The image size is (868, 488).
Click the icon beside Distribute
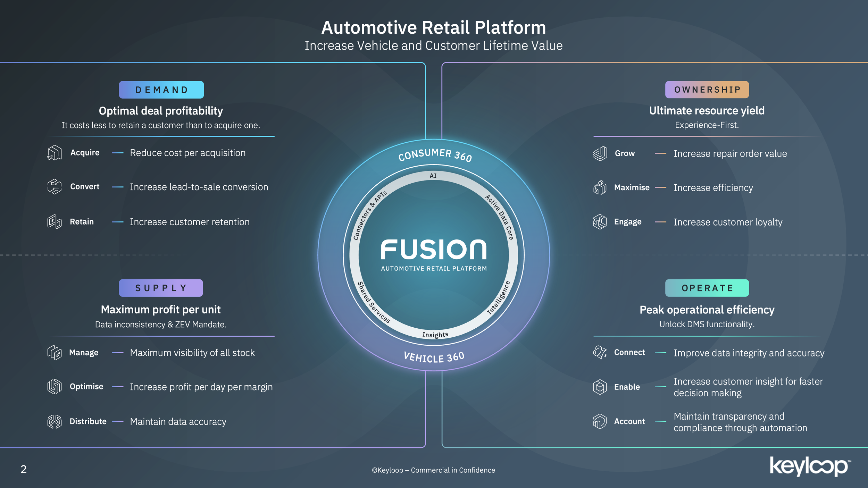(x=55, y=421)
